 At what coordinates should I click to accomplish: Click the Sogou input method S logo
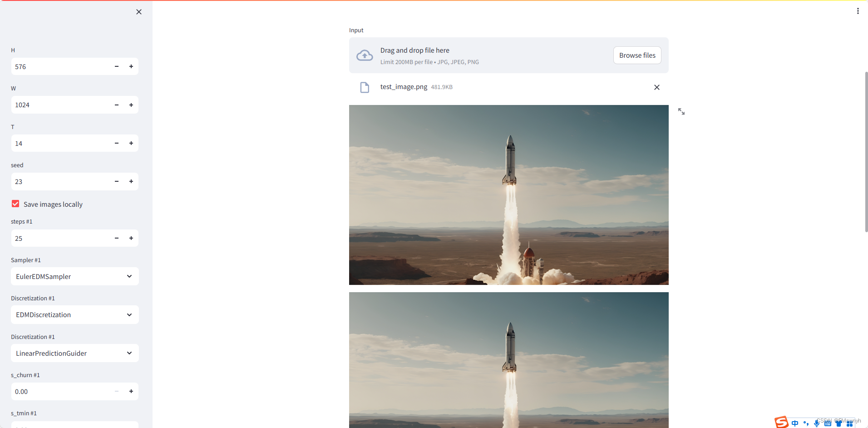tap(781, 422)
